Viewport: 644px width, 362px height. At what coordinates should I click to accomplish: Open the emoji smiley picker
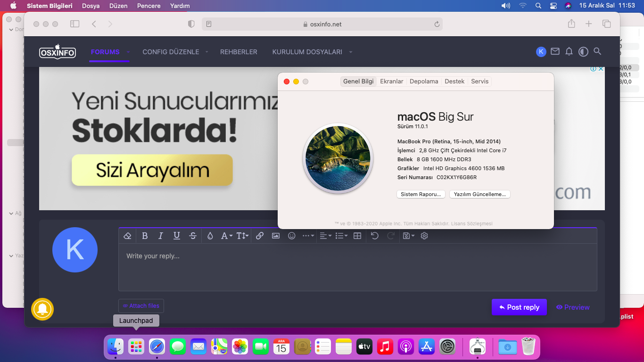coord(292,236)
